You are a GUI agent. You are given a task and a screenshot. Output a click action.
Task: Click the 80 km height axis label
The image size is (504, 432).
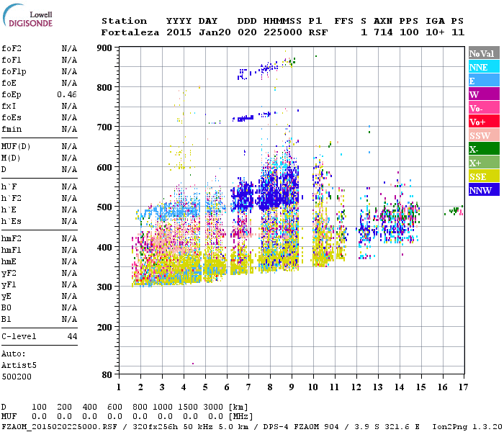click(x=107, y=375)
